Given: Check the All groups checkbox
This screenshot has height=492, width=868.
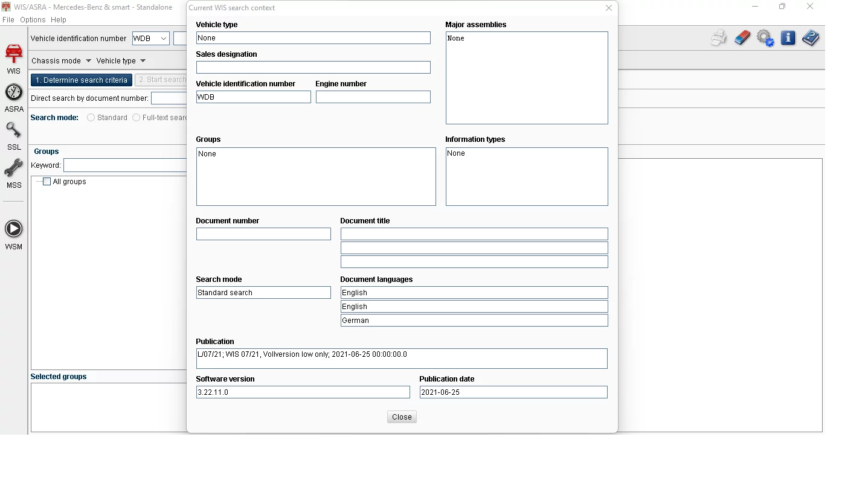Looking at the screenshot, I should 47,182.
